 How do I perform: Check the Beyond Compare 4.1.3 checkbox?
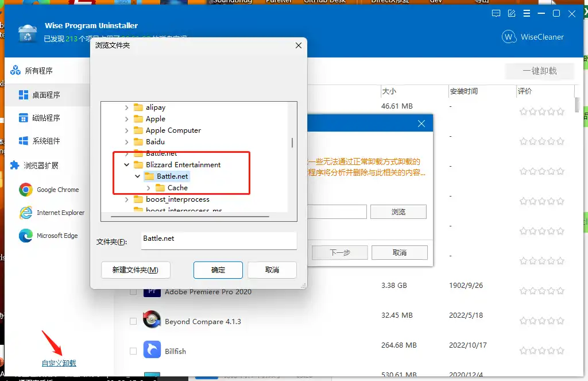(x=133, y=321)
